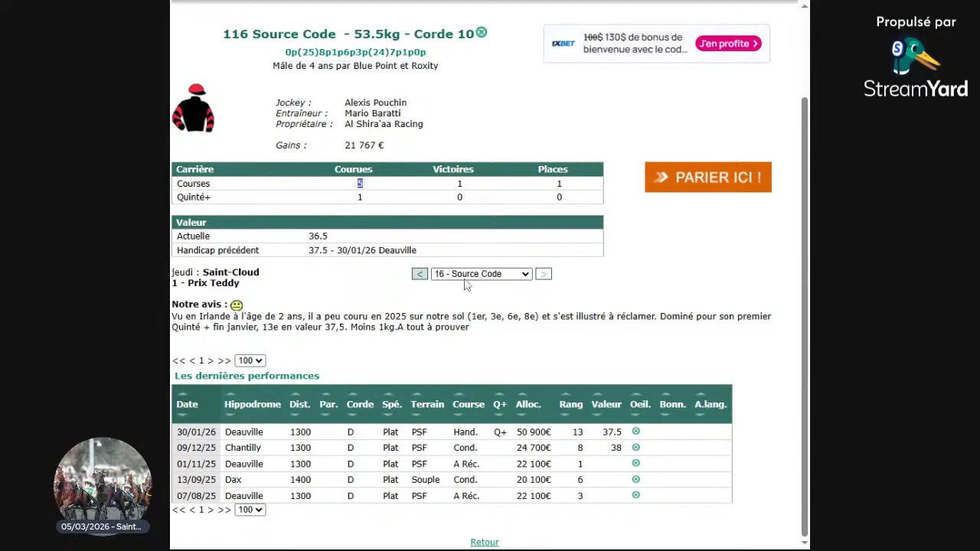This screenshot has width=980, height=551.
Task: Click the date cell 30/01/26
Action: (x=196, y=432)
